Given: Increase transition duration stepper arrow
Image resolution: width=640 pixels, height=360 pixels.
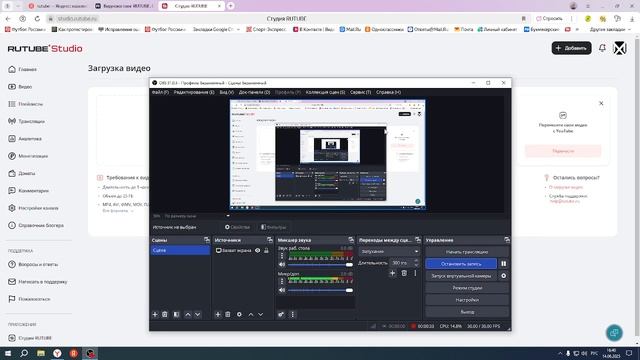Looking at the screenshot, I should pos(416,261).
